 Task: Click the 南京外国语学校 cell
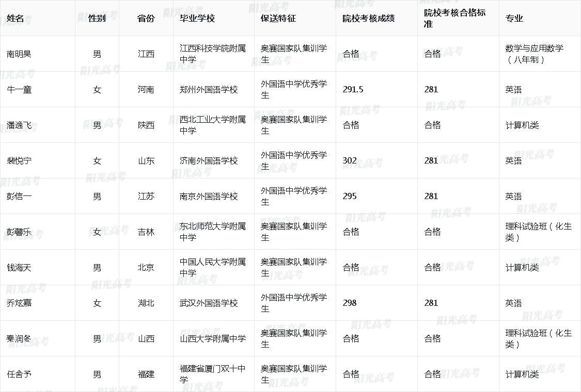click(x=209, y=196)
